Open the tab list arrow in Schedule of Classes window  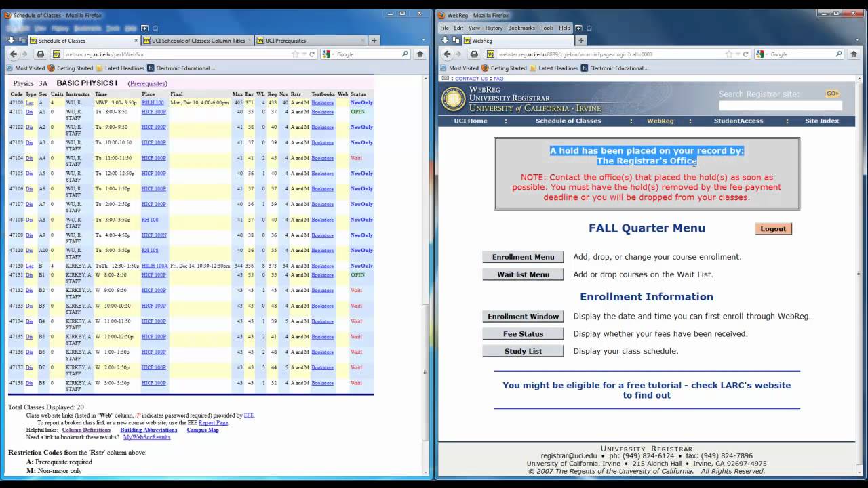pyautogui.click(x=425, y=41)
